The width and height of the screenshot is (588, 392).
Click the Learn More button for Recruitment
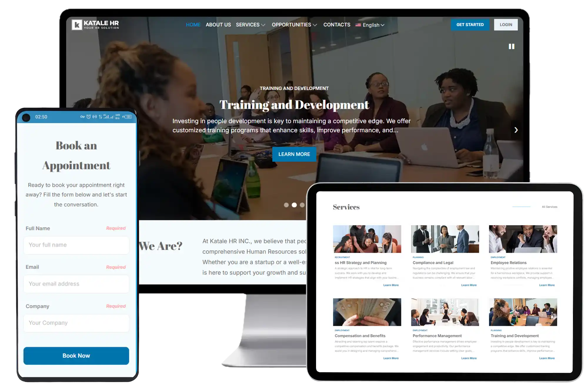click(390, 285)
